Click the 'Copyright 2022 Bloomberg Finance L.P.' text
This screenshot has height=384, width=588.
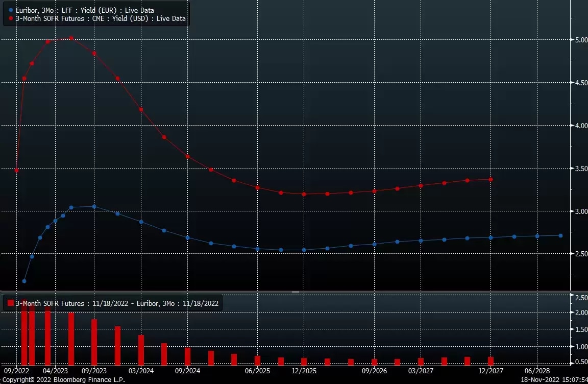tap(63, 379)
